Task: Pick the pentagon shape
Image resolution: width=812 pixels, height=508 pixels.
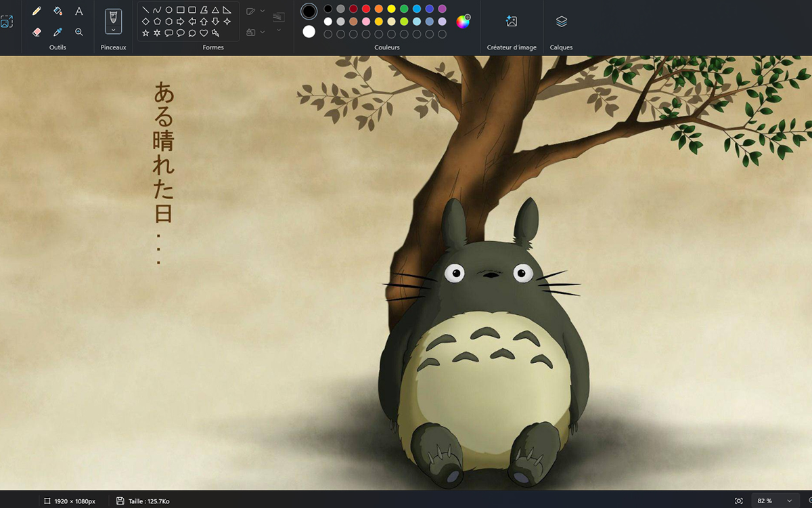Action: (157, 22)
